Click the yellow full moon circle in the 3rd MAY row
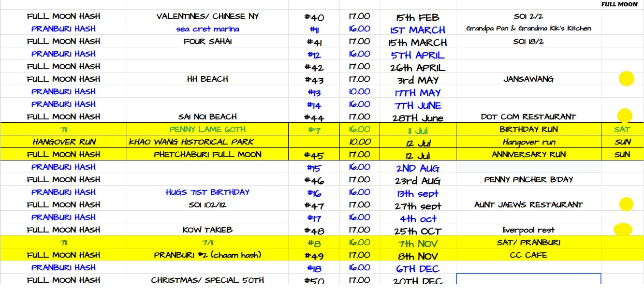This screenshot has height=291, width=644. point(626,79)
